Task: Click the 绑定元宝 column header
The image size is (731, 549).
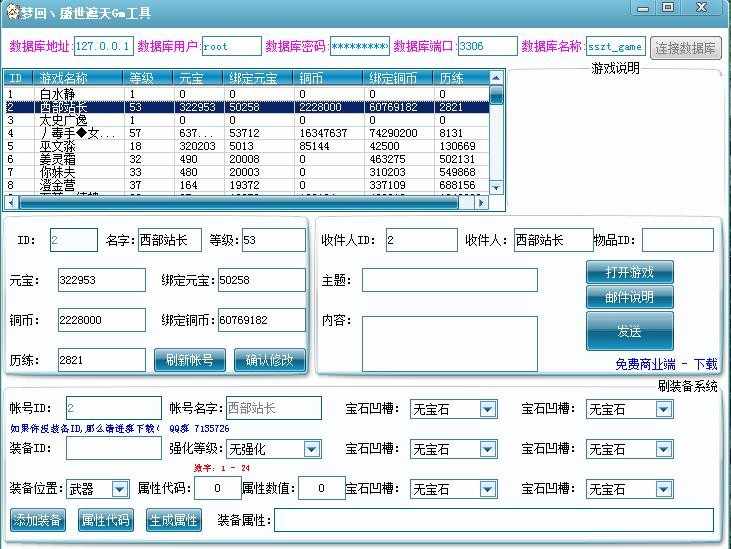Action: click(x=258, y=78)
